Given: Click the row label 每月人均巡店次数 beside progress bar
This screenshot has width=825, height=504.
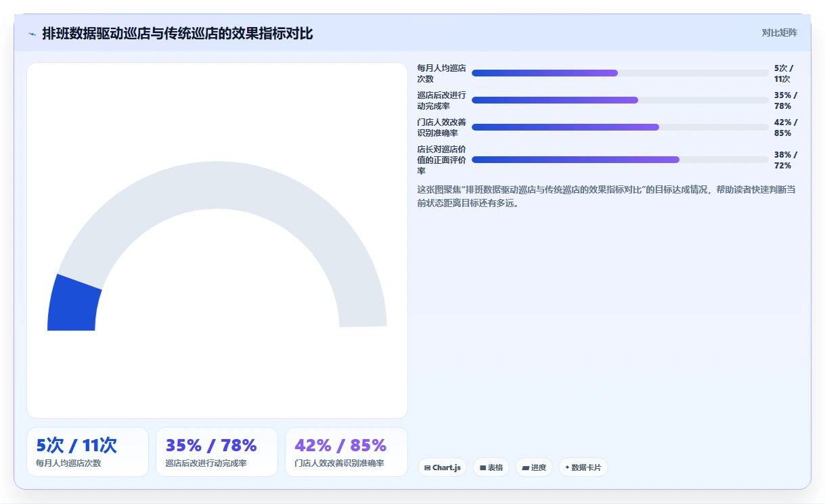Looking at the screenshot, I should (x=441, y=73).
